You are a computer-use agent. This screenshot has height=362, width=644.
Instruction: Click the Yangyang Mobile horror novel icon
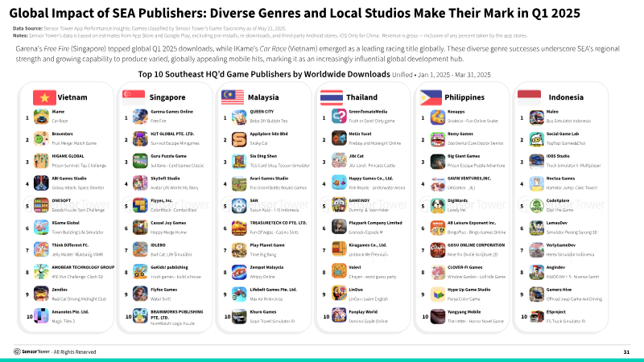(437, 316)
